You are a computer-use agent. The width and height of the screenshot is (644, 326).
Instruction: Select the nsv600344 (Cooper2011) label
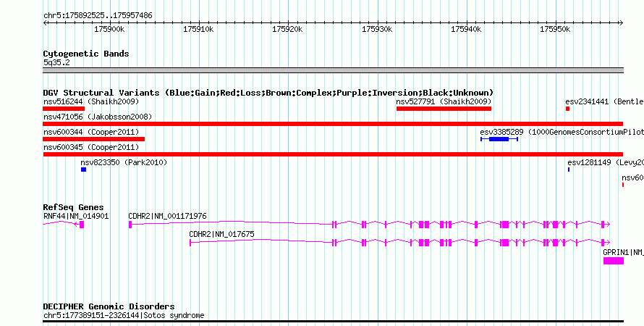[91, 132]
